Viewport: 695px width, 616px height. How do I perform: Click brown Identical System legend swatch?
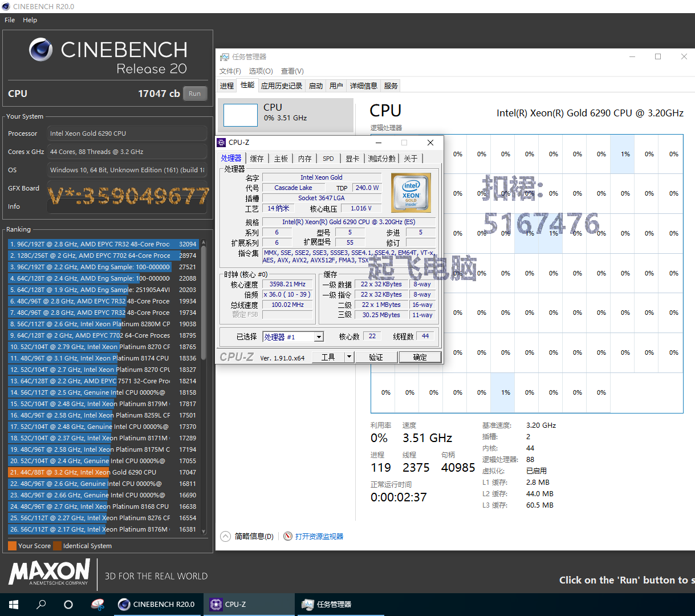(57, 546)
